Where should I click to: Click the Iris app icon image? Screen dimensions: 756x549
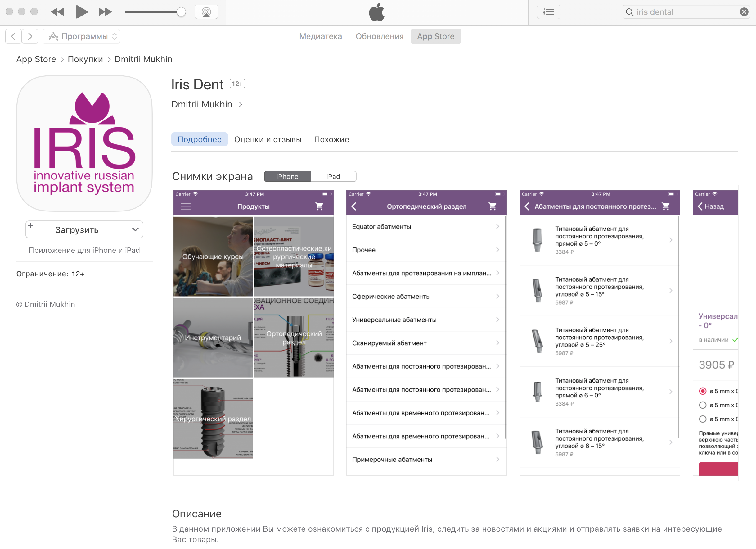tap(84, 144)
